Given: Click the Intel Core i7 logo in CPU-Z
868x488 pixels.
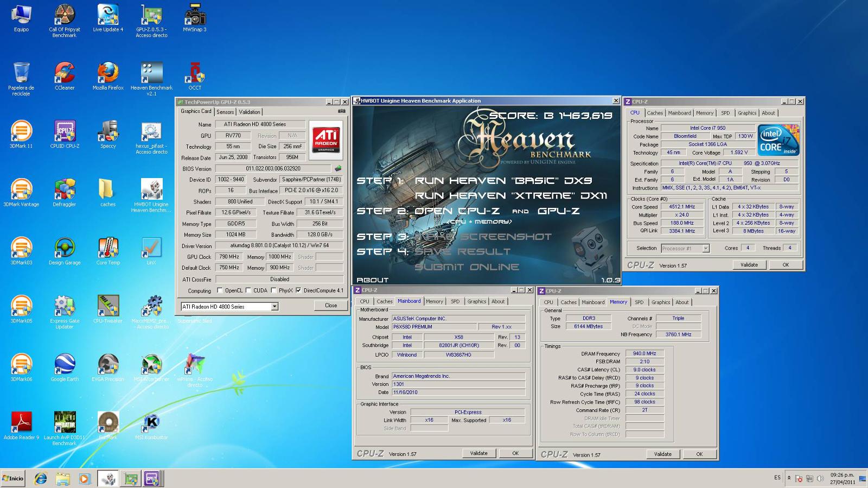Looking at the screenshot, I should click(778, 141).
